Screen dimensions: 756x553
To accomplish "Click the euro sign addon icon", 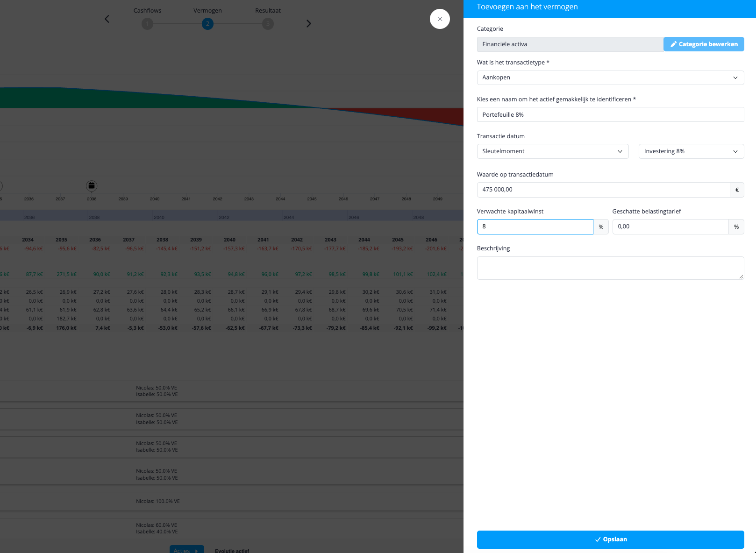I will [737, 190].
